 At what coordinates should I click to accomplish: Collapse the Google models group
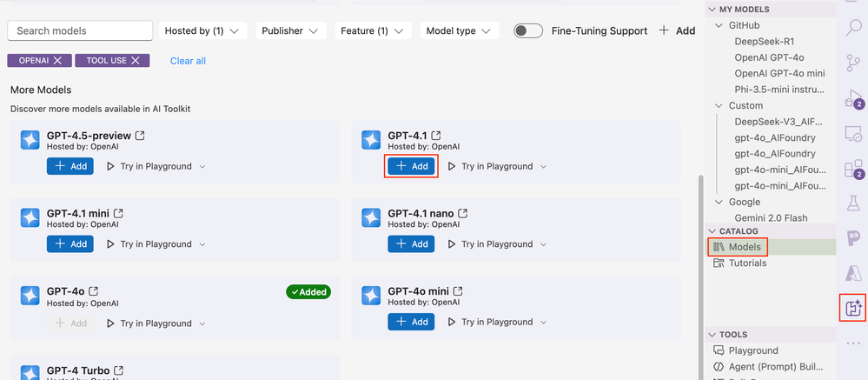click(719, 203)
